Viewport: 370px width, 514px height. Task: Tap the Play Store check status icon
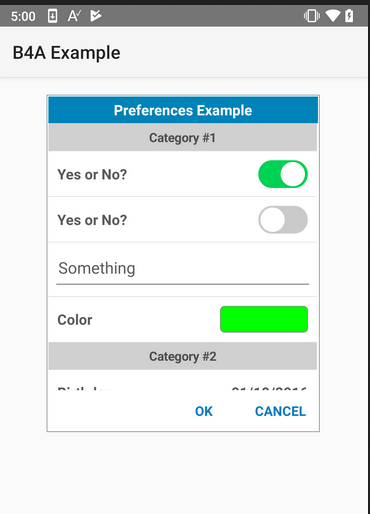click(95, 16)
